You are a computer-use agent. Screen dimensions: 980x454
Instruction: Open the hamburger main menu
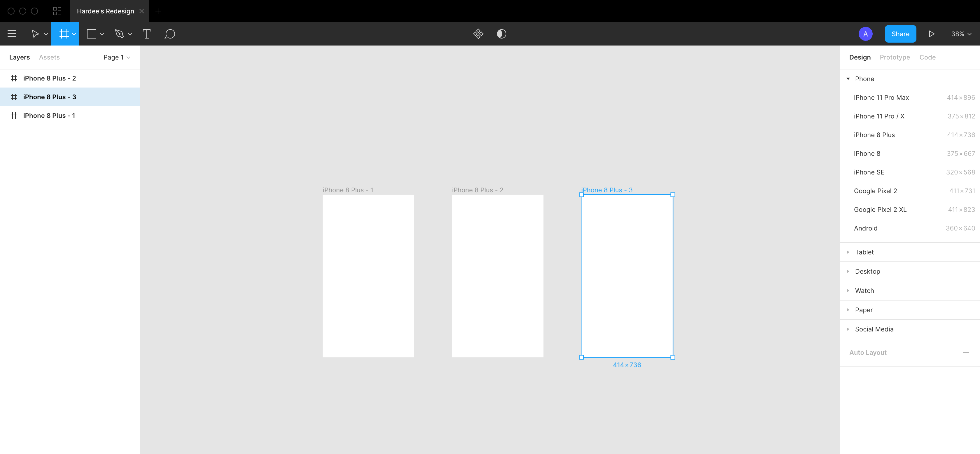[12, 34]
